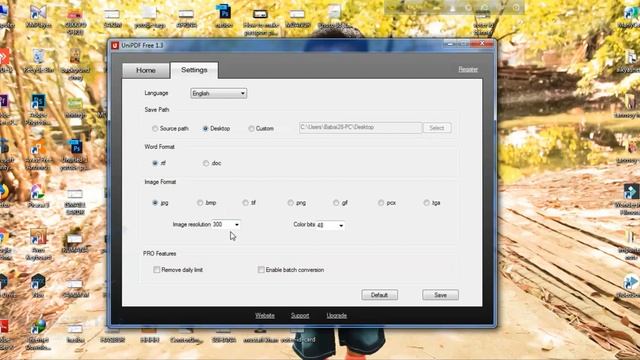Open the Website link
The height and width of the screenshot is (360, 640).
tap(264, 316)
